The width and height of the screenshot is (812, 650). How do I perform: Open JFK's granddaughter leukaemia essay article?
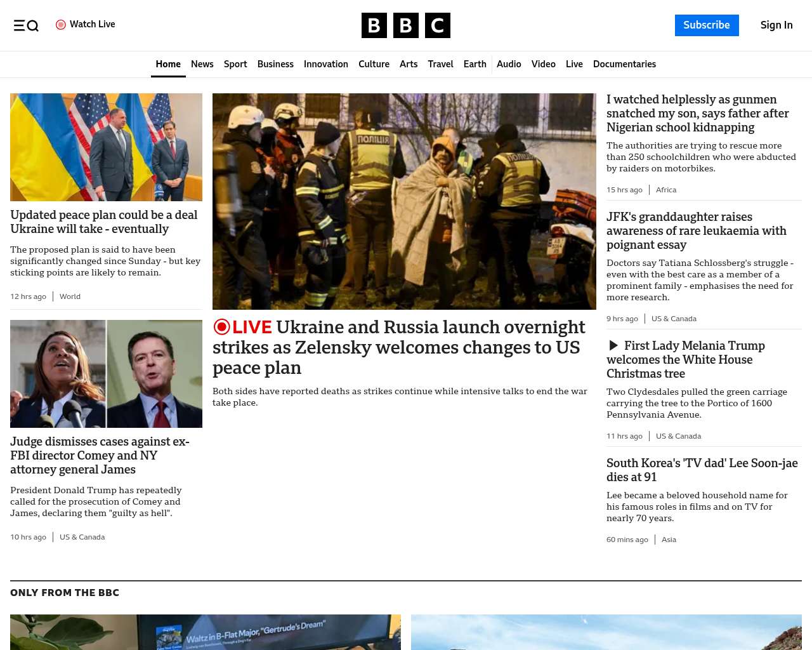point(696,230)
